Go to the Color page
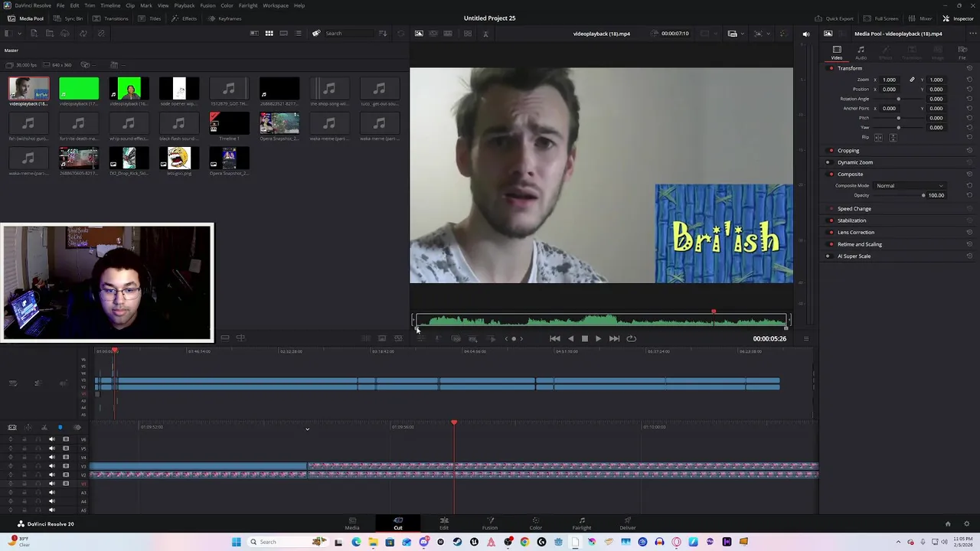This screenshot has height=551, width=980. (x=536, y=523)
